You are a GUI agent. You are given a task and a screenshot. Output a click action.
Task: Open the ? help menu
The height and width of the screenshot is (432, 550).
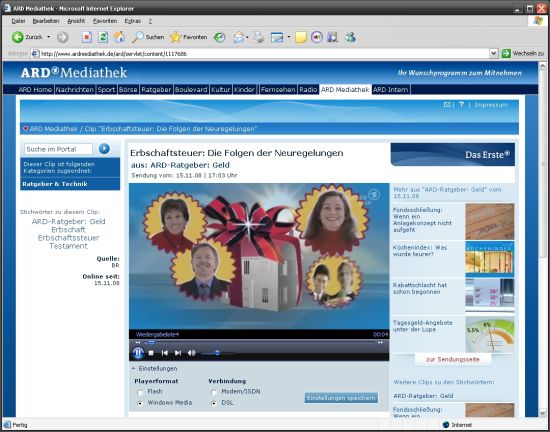pos(150,21)
